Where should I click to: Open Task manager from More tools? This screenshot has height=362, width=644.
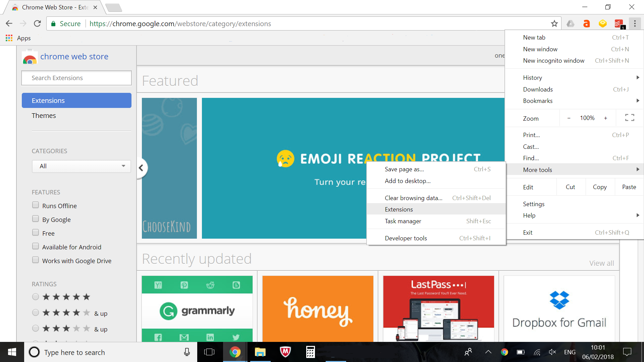pos(403,221)
